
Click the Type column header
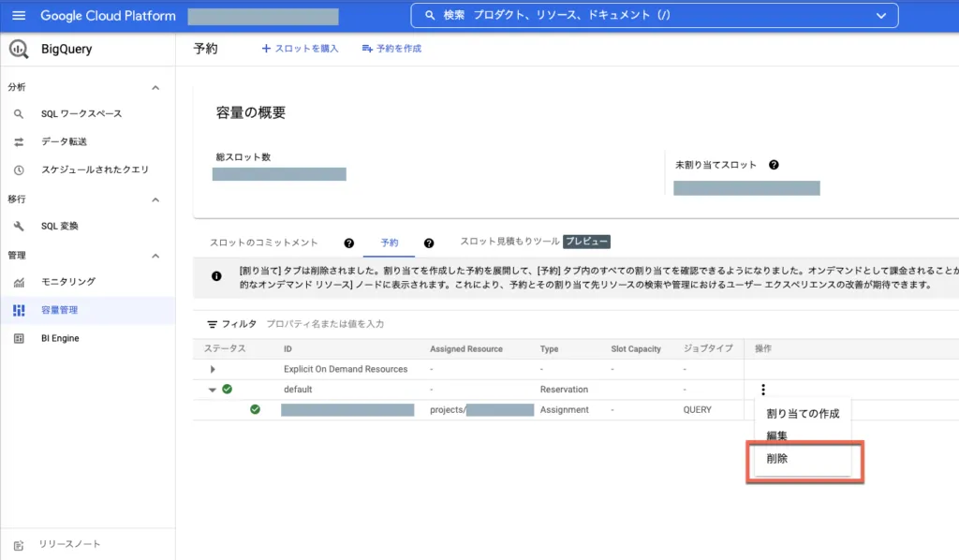(x=549, y=349)
